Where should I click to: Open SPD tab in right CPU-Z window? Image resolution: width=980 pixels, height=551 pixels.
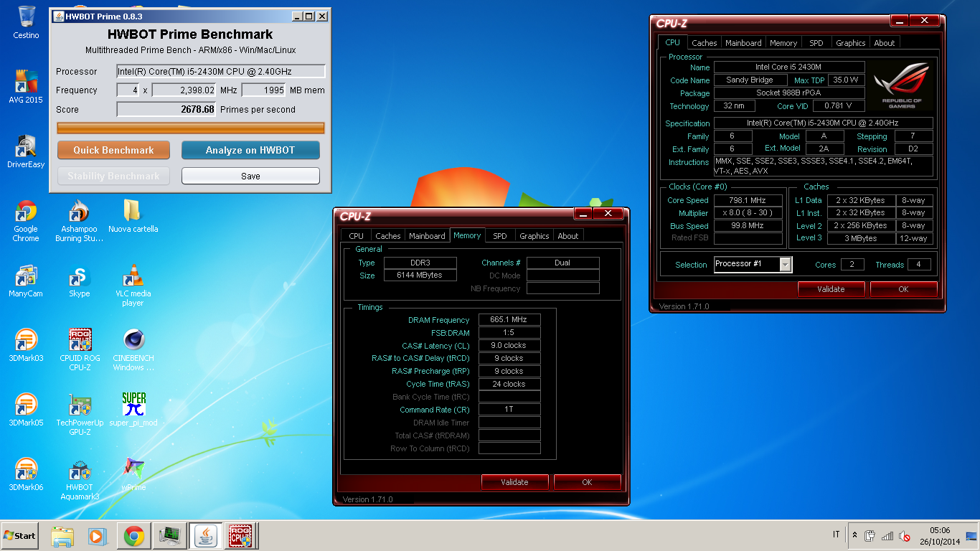click(816, 43)
